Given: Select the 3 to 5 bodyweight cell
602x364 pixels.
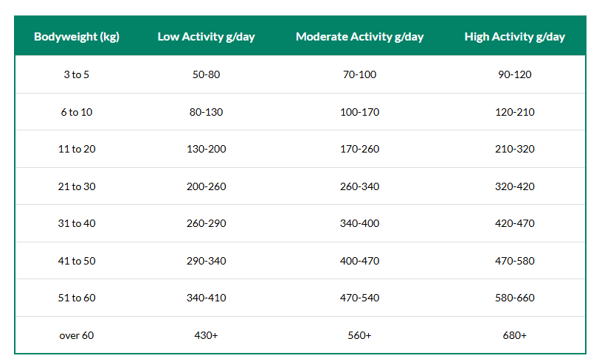Looking at the screenshot, I should point(77,74).
